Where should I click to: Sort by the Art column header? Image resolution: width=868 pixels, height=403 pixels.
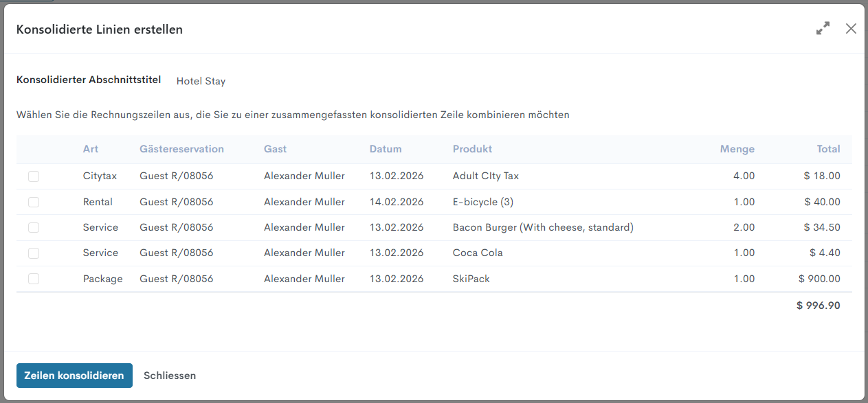(x=91, y=149)
